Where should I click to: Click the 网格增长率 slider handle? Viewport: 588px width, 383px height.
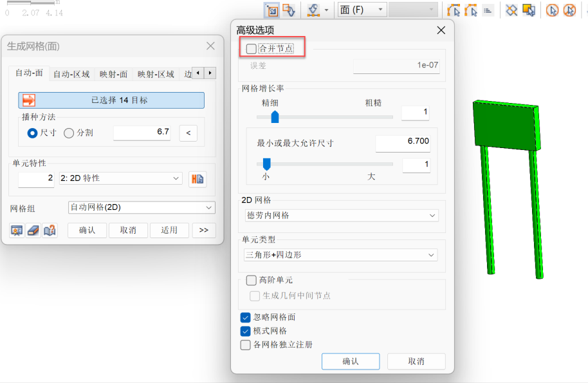click(x=275, y=117)
